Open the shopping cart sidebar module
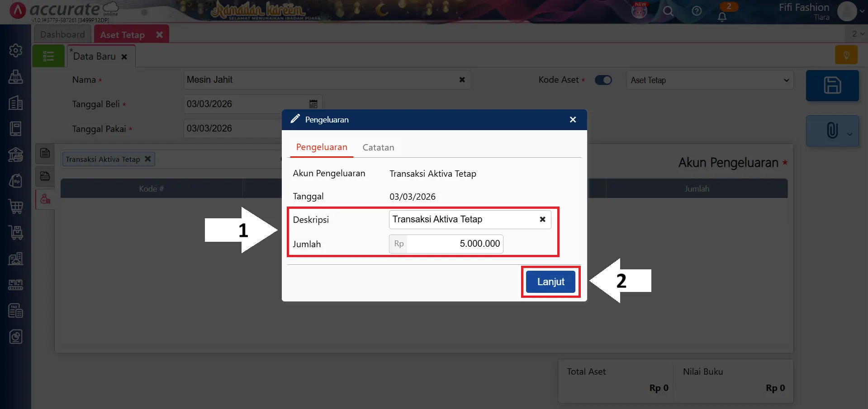Viewport: 868px width, 409px height. [16, 207]
